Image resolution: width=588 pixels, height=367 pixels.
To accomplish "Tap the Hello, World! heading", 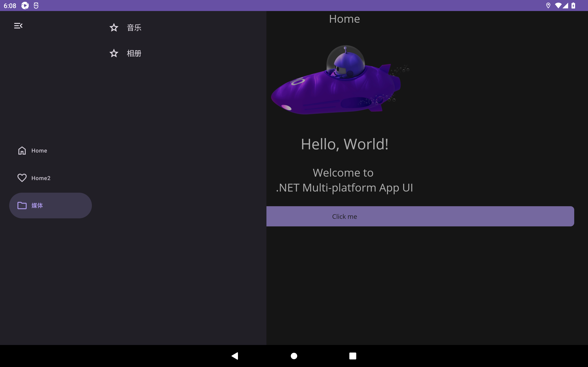I will click(x=345, y=144).
